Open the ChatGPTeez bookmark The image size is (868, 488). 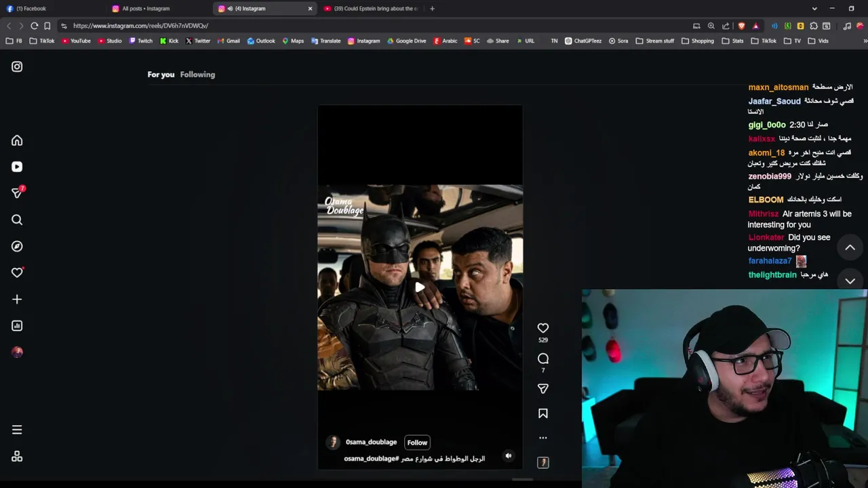(x=583, y=41)
